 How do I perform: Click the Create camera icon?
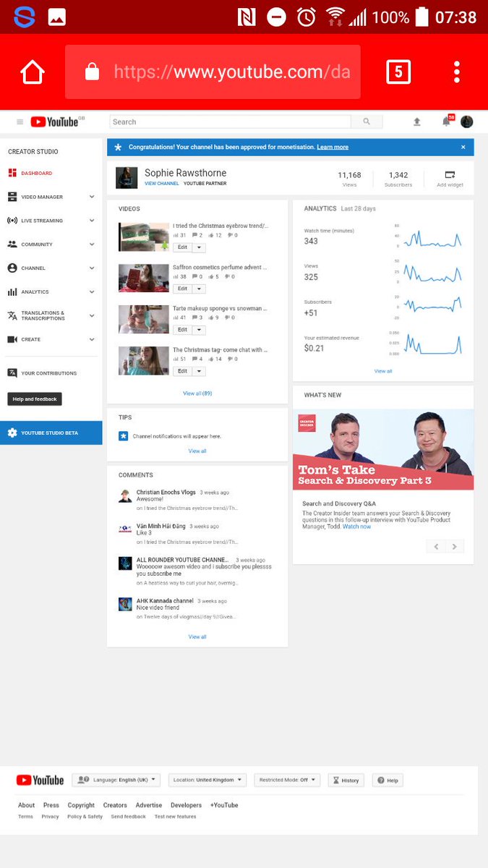[12, 339]
